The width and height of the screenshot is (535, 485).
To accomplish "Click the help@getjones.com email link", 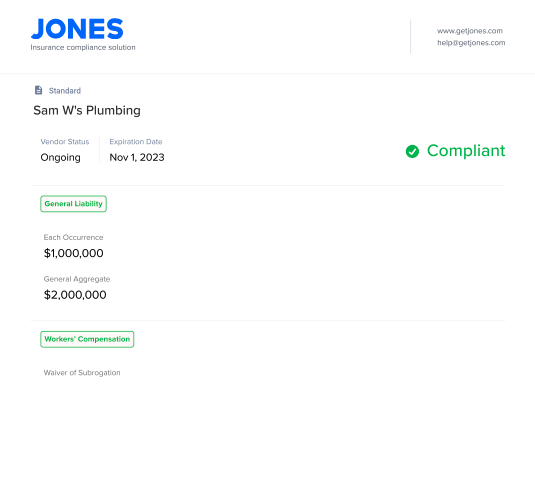I will pos(471,43).
